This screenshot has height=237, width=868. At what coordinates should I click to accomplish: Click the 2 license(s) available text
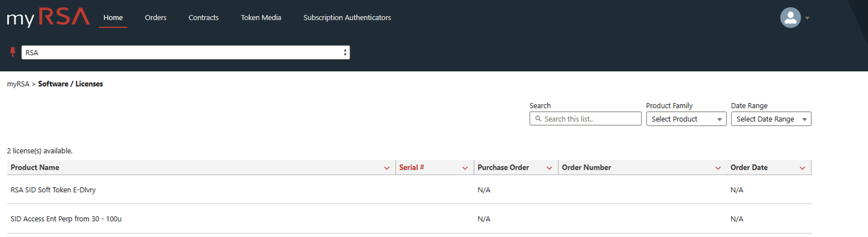click(39, 151)
